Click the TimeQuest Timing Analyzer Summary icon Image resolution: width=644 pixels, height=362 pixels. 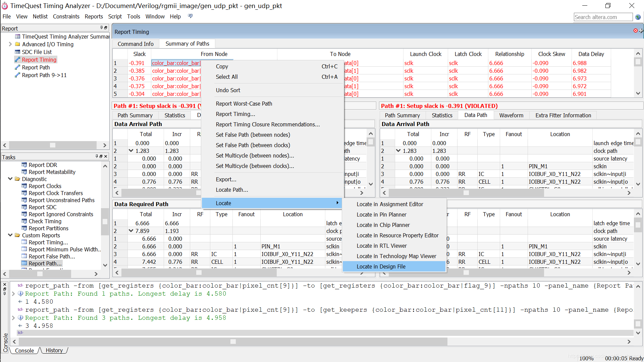(17, 37)
